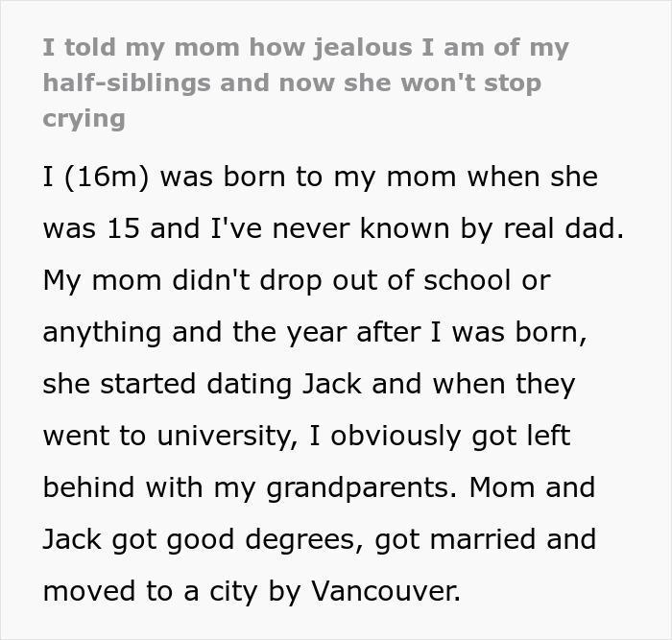This screenshot has height=640, width=672.
Task: Click the word "anything" starting the fourth line
Action: click(x=102, y=333)
